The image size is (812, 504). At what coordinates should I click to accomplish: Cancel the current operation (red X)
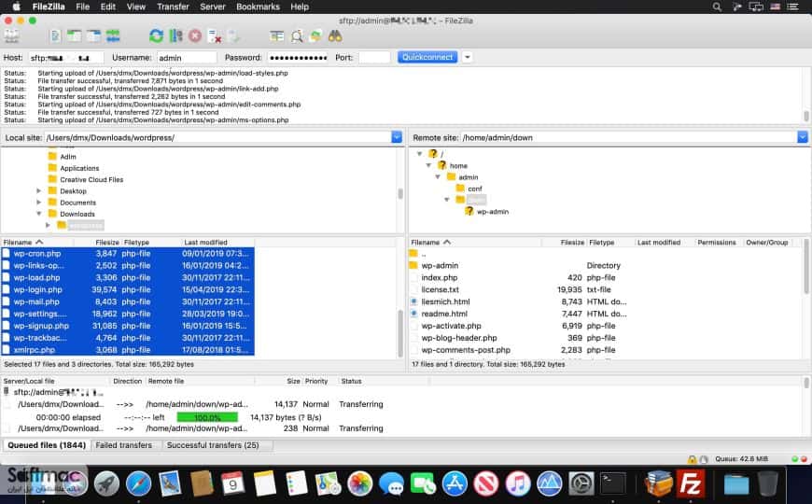[195, 36]
